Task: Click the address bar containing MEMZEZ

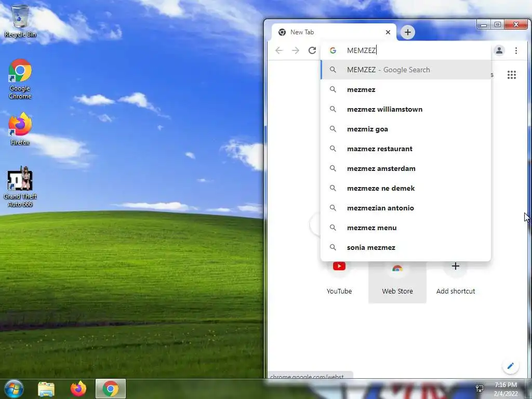Action: tap(405, 50)
